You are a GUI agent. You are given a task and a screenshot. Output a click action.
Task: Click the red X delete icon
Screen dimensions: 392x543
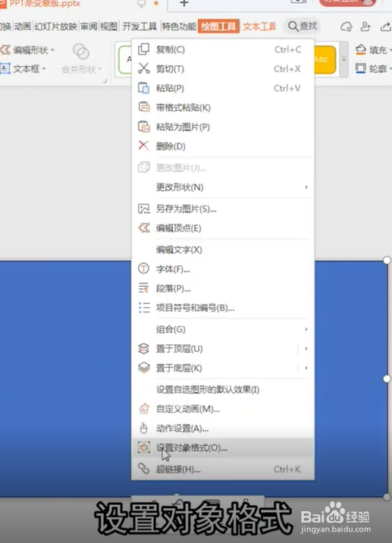[143, 146]
